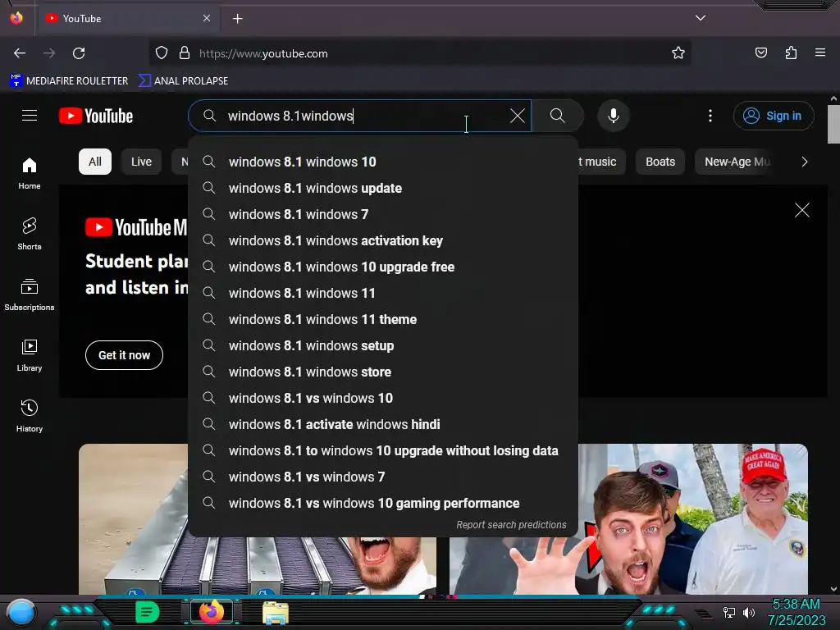Open the tracking protection shield icon

coord(162,53)
